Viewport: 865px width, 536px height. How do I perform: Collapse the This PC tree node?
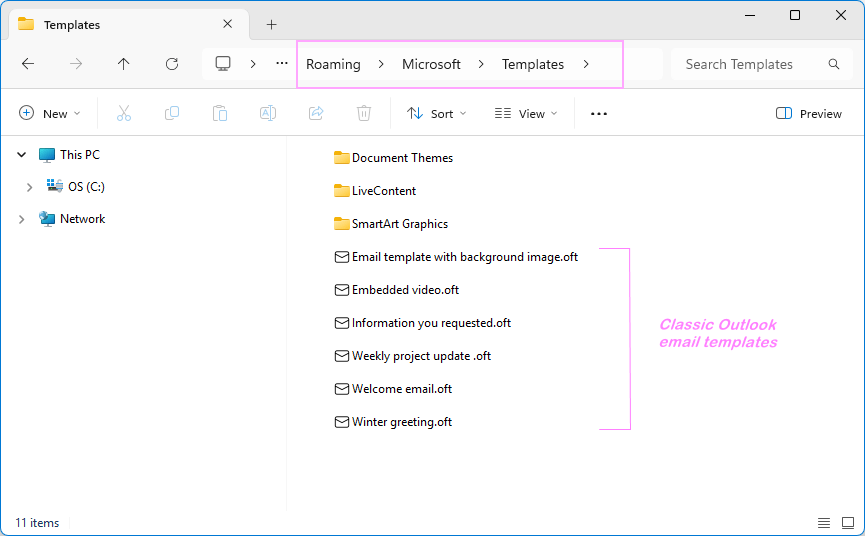pos(22,155)
